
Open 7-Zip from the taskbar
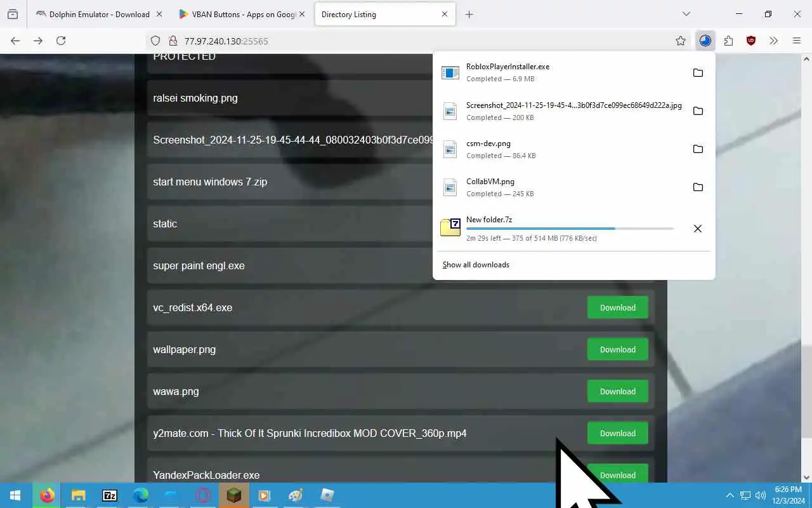(x=109, y=495)
